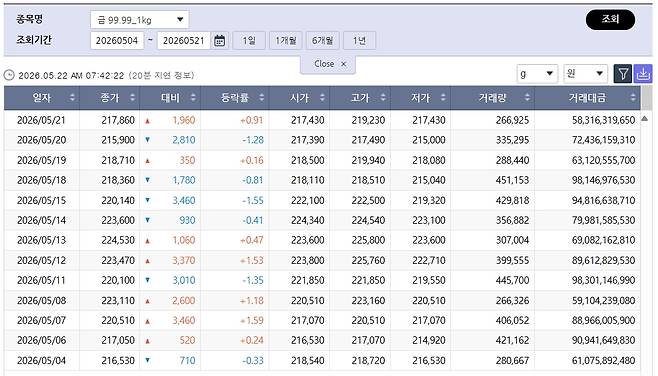The image size is (658, 376).
Task: Click the 대비 column header
Action: (x=170, y=98)
